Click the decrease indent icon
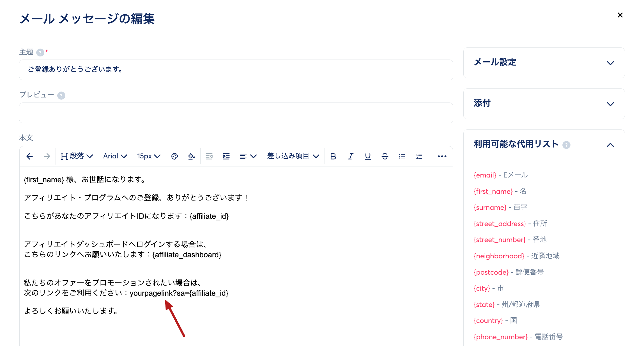 [209, 156]
